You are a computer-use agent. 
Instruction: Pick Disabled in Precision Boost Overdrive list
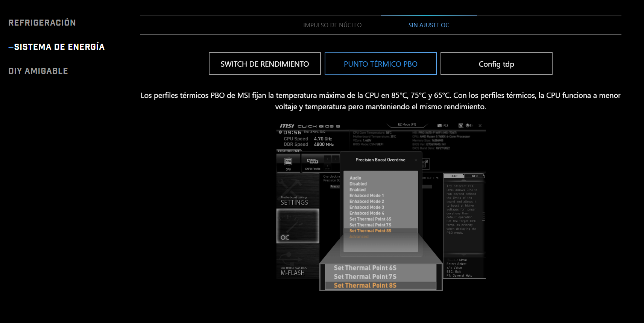(x=358, y=184)
